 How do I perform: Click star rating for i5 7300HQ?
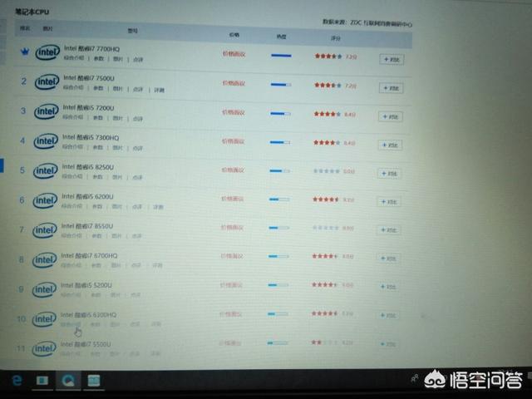click(x=327, y=143)
